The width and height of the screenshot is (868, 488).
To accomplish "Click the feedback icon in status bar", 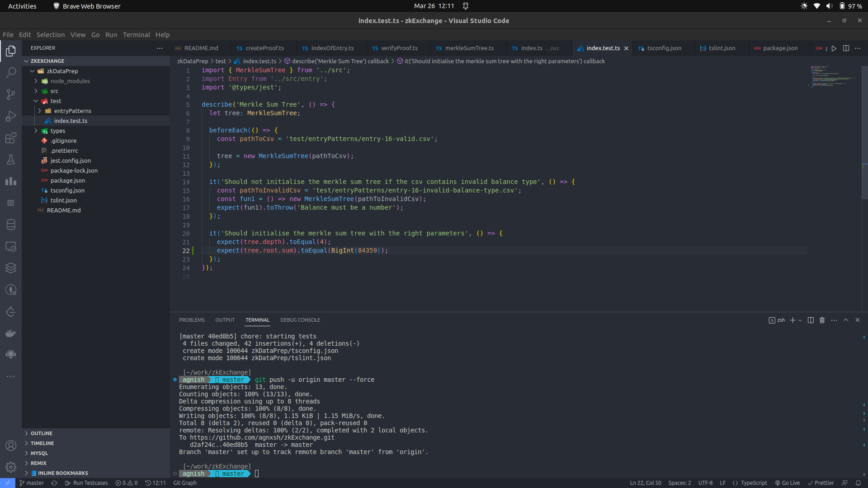I will (844, 483).
